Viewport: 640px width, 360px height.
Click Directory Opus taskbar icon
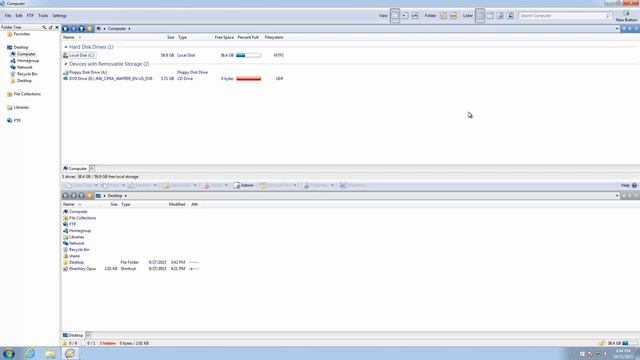point(70,353)
